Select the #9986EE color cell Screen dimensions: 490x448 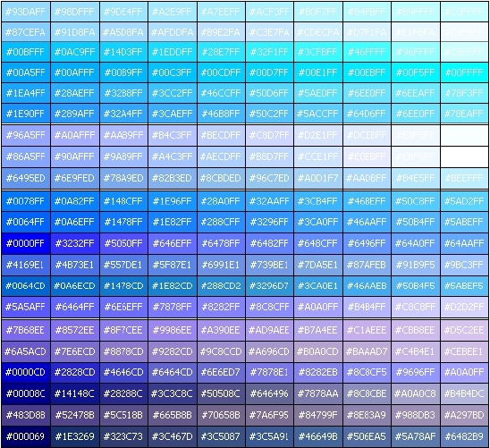(173, 330)
